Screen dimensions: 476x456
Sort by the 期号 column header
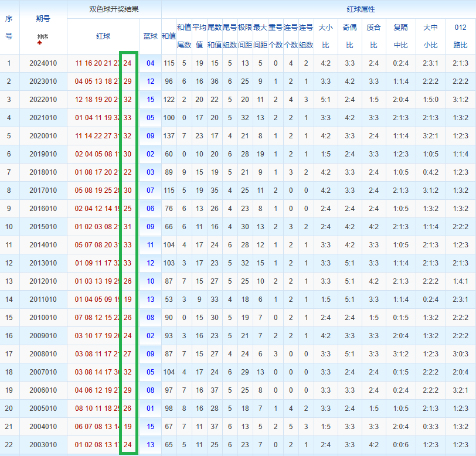point(43,19)
